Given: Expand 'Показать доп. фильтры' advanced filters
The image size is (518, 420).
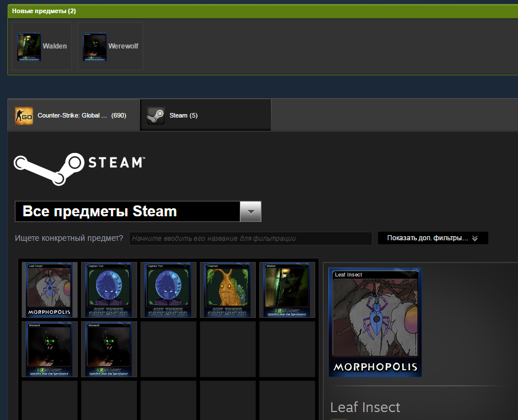Looking at the screenshot, I should (432, 238).
